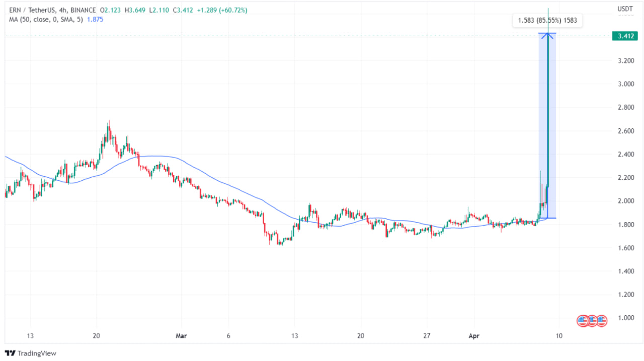Click the middle US flag event icon
Image resolution: width=644 pixels, height=361 pixels.
coord(592,320)
